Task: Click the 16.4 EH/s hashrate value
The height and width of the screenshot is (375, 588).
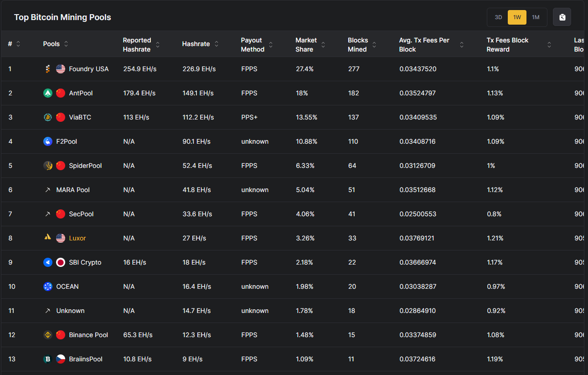Action: tap(197, 286)
